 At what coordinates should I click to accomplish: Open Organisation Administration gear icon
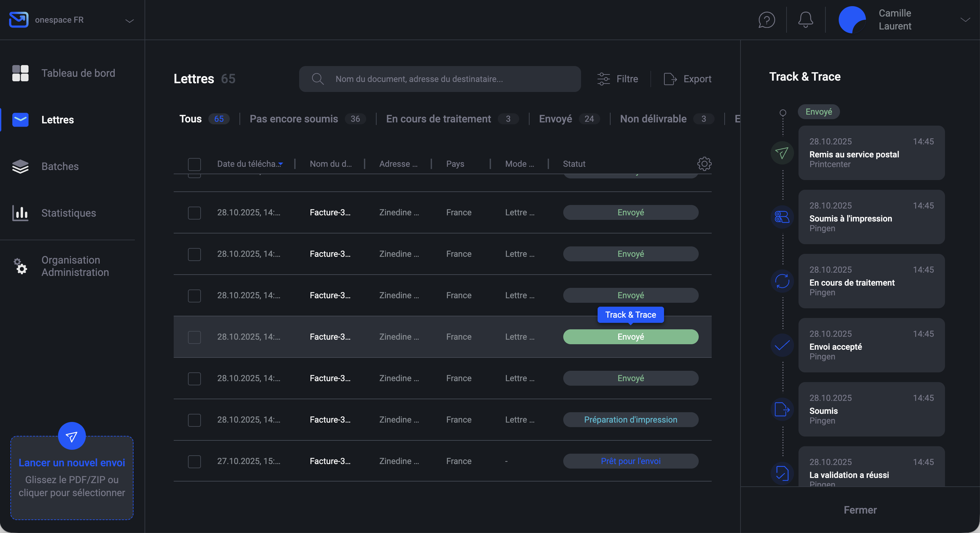(x=20, y=266)
